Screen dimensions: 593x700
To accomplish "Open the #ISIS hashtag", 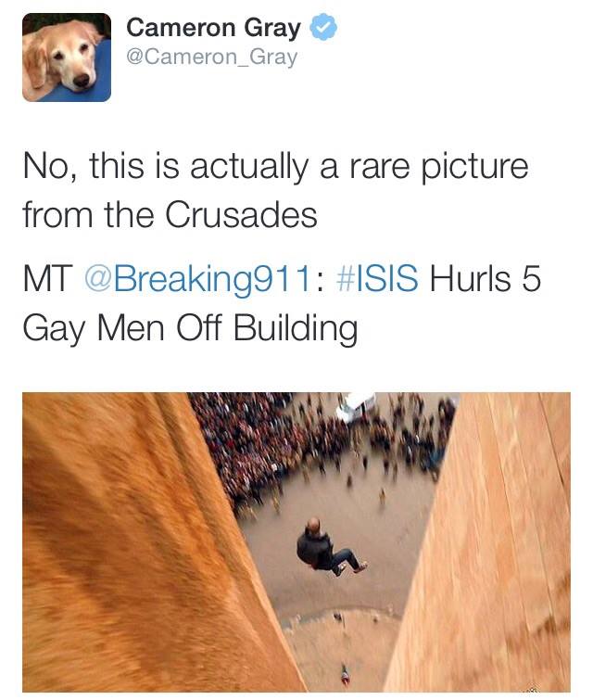I will (378, 277).
